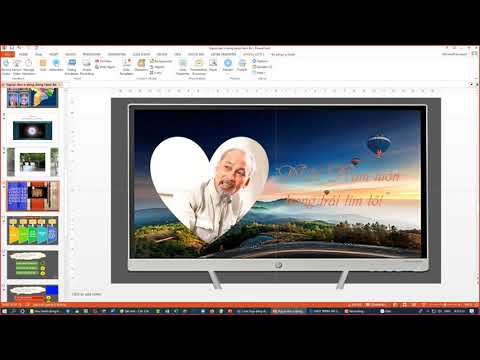Click the Interaction icon
480x360 pixels.
pyautogui.click(x=56, y=65)
